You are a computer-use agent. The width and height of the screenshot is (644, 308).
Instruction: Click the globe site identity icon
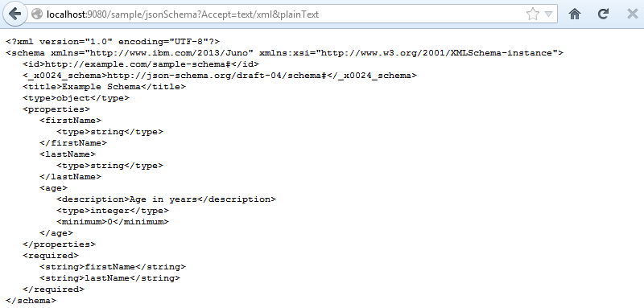[37, 14]
